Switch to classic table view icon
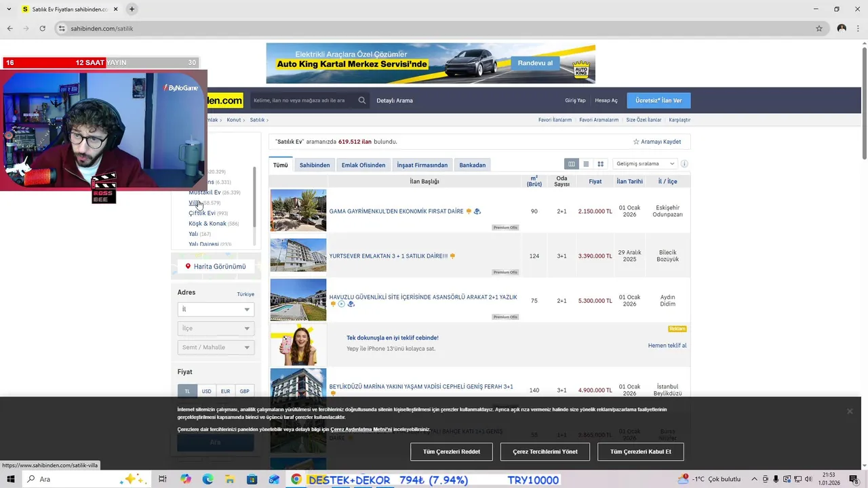868x488 pixels. point(572,164)
